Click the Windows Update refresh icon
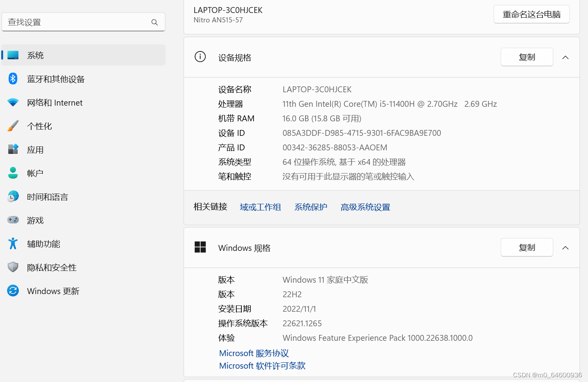Viewport: 588px width, 382px height. click(x=13, y=291)
